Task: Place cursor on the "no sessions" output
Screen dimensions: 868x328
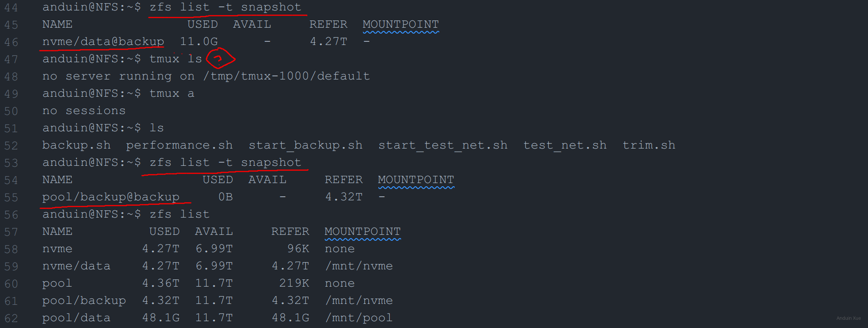Action: (x=84, y=110)
